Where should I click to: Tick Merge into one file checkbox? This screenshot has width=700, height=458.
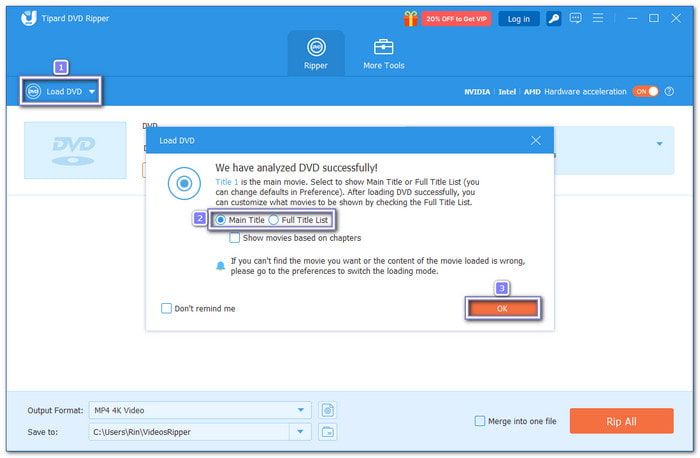pyautogui.click(x=480, y=421)
